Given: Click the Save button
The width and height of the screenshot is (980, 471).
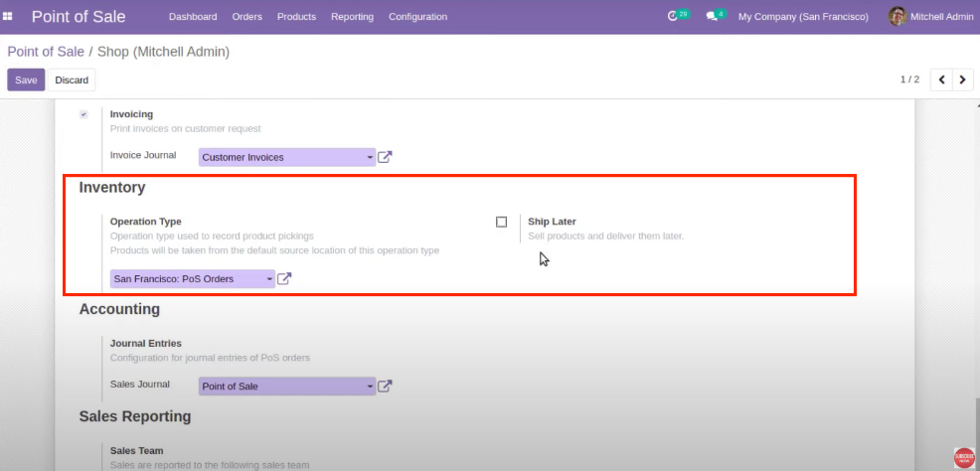Looking at the screenshot, I should tap(26, 80).
